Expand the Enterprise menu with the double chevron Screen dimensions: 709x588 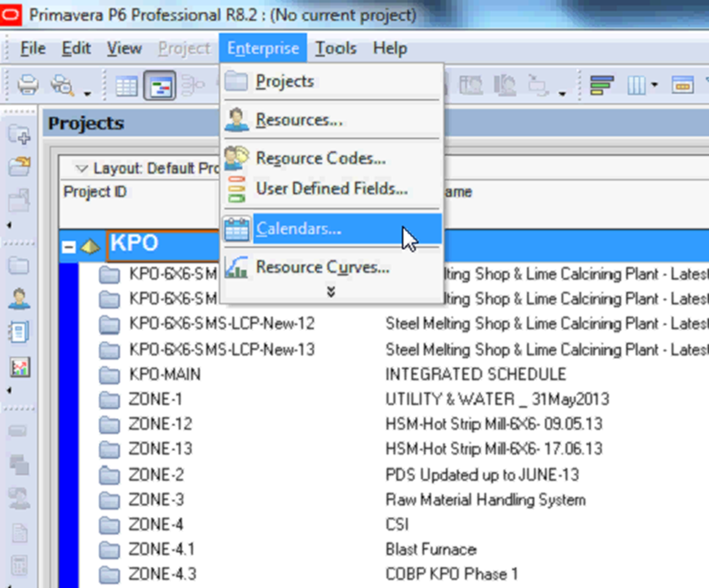331,292
